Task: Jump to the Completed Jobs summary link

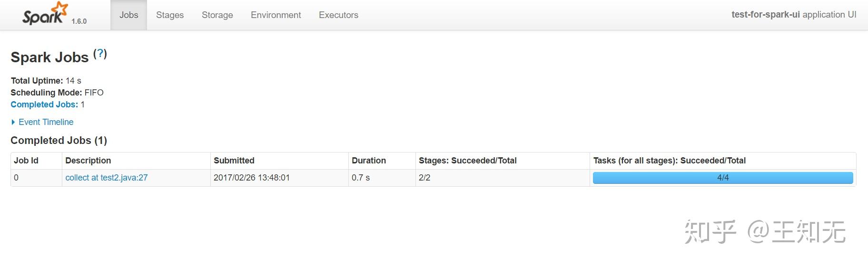Action: [44, 105]
